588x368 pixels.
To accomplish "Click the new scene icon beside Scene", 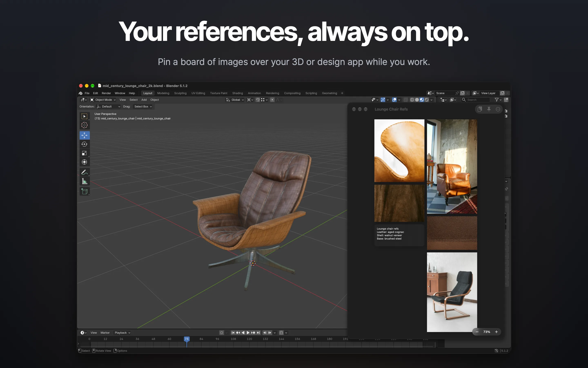I will tap(463, 93).
